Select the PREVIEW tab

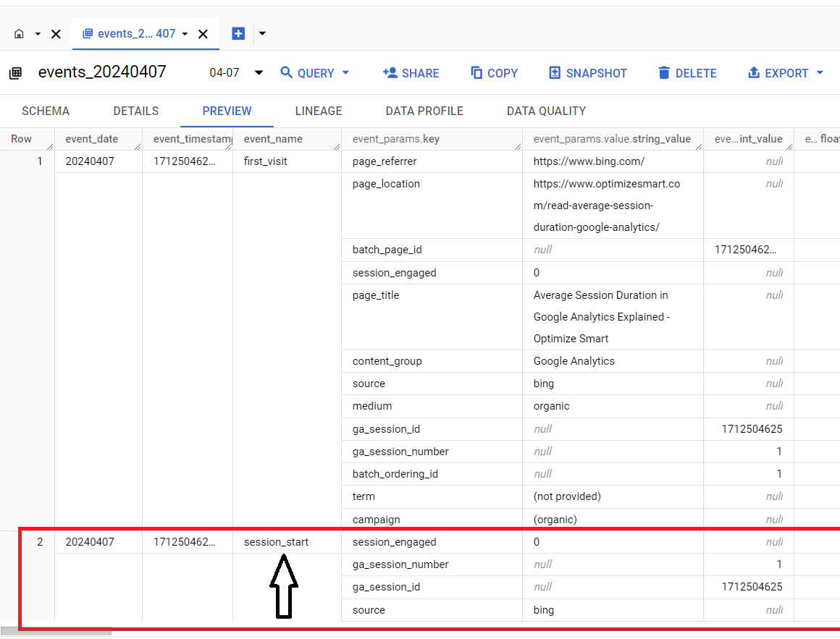tap(227, 111)
